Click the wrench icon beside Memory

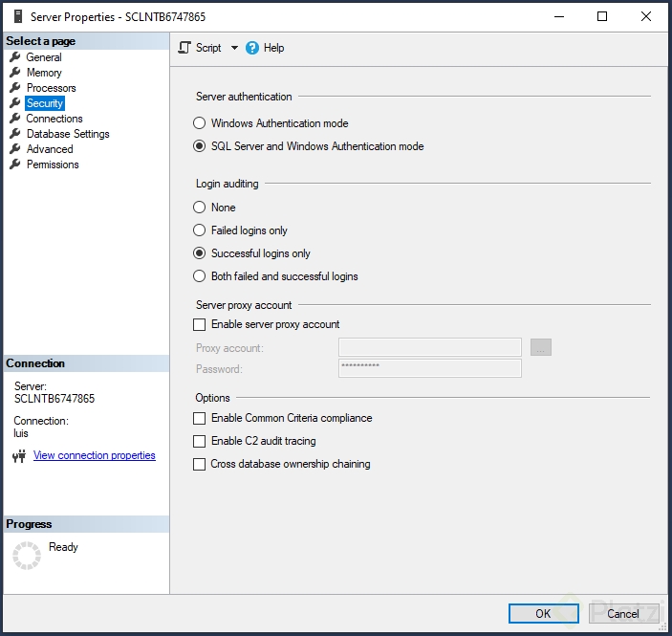tap(15, 73)
